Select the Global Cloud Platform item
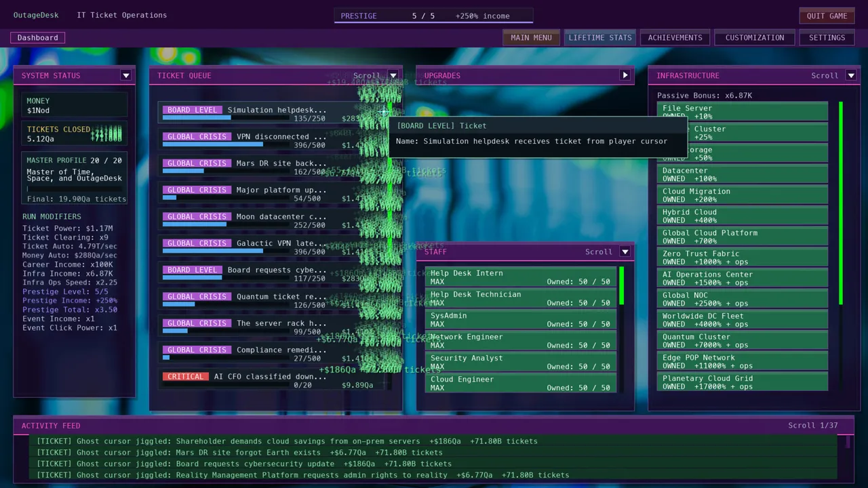Viewport: 868px width, 488px height. click(743, 237)
